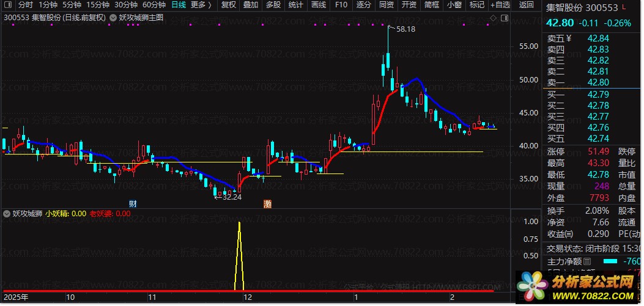Viewport: 644px width, 306px height.
Task: Click the 涨停 price 51.49
Action: 598,151
